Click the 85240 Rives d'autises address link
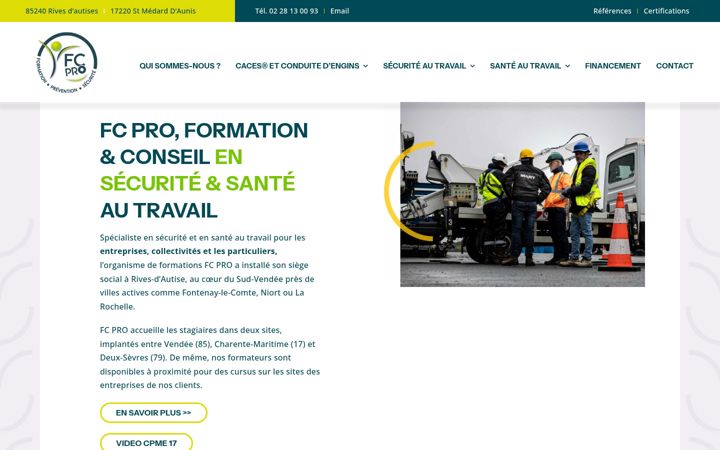 62,11
